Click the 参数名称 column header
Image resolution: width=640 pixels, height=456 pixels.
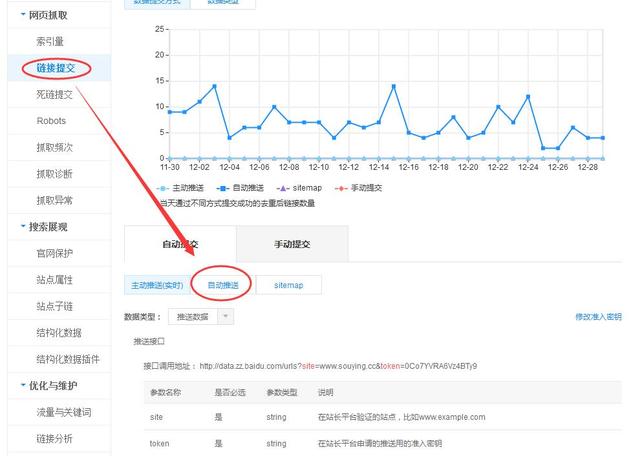pos(165,392)
